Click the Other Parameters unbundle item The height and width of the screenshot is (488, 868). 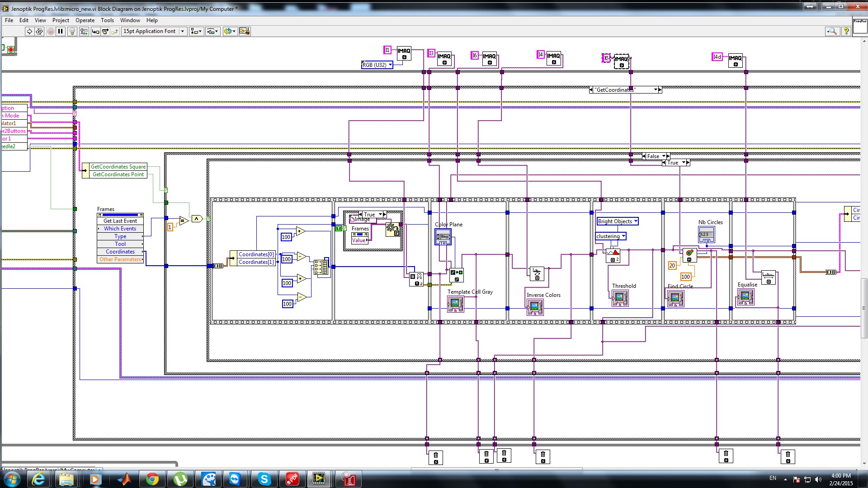[120, 259]
